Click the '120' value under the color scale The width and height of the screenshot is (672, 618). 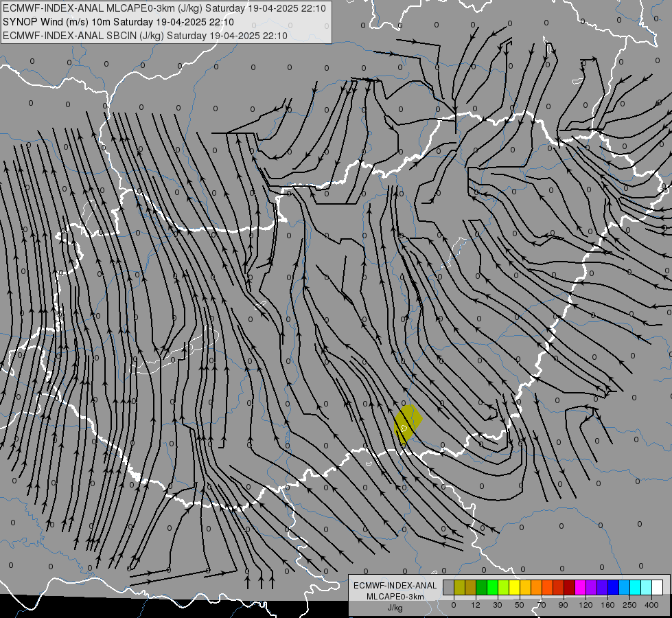tap(586, 605)
